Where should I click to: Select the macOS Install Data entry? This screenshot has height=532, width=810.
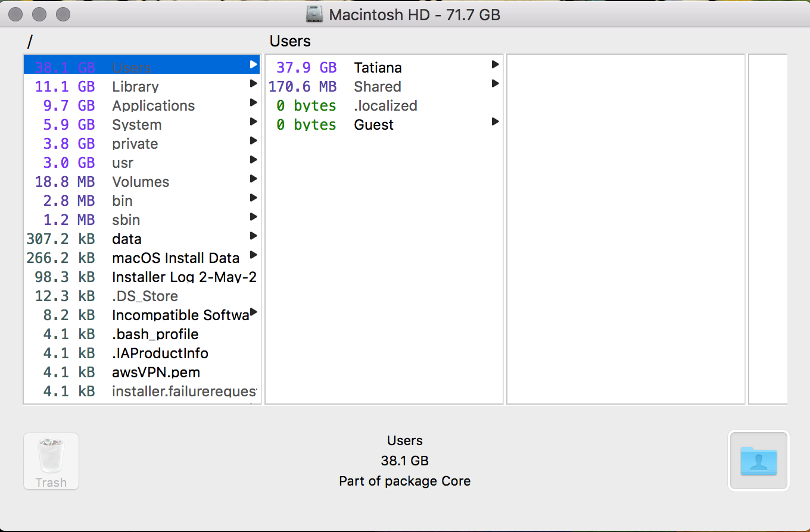tap(175, 258)
